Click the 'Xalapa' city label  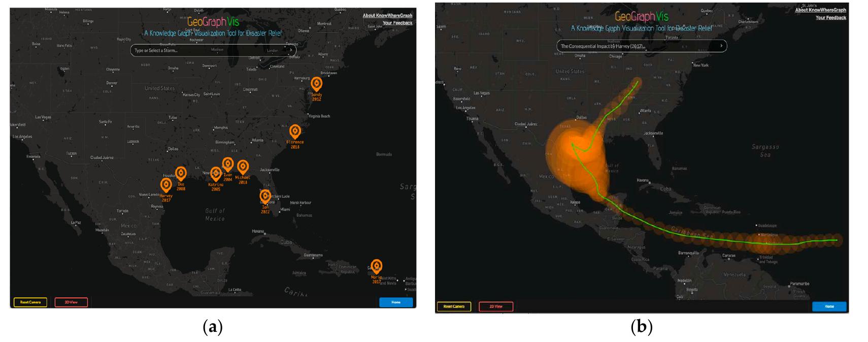click(x=575, y=202)
